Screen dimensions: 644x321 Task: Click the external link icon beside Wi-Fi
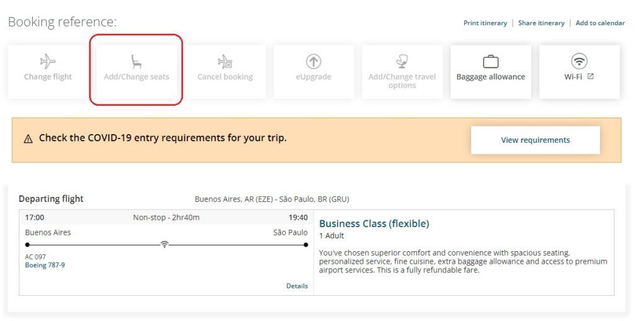(590, 76)
